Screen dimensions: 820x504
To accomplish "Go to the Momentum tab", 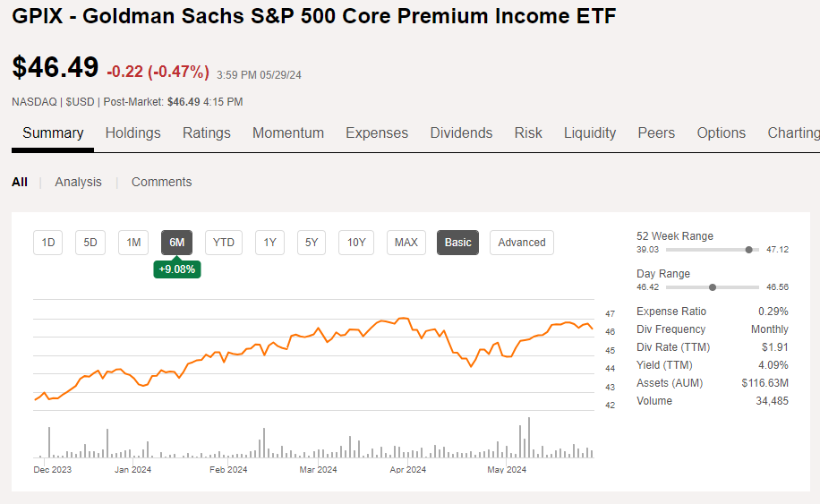I will pyautogui.click(x=287, y=132).
